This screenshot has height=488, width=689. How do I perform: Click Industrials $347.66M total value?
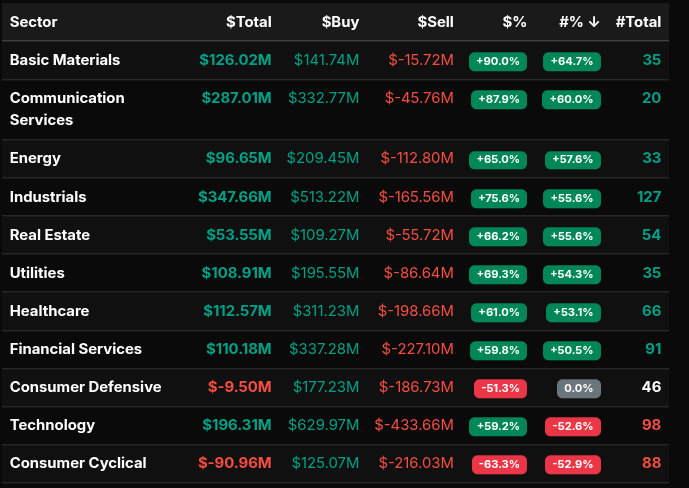pos(235,197)
